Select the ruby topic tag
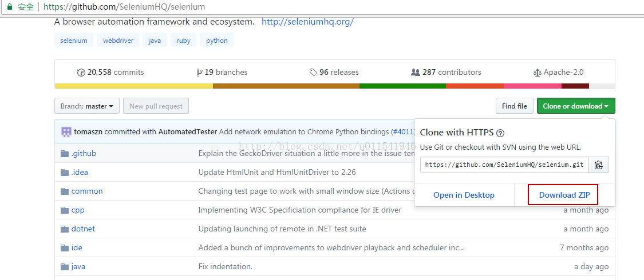 click(184, 41)
